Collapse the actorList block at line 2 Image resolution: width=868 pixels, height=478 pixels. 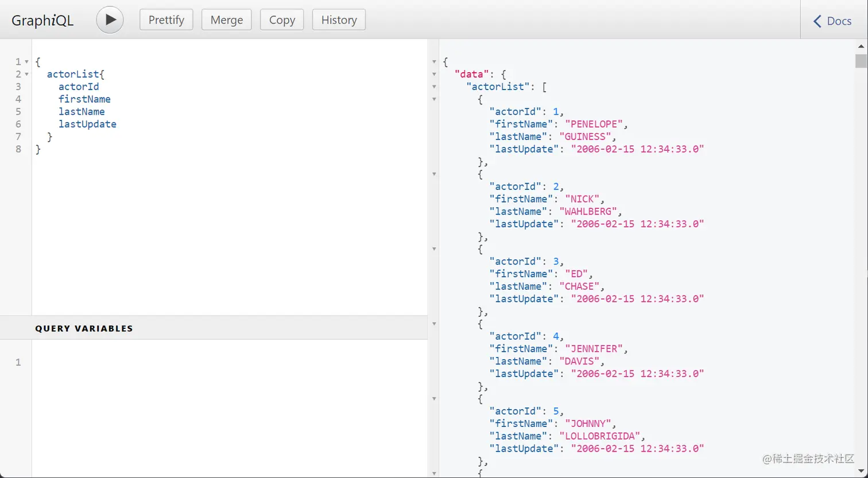(27, 75)
